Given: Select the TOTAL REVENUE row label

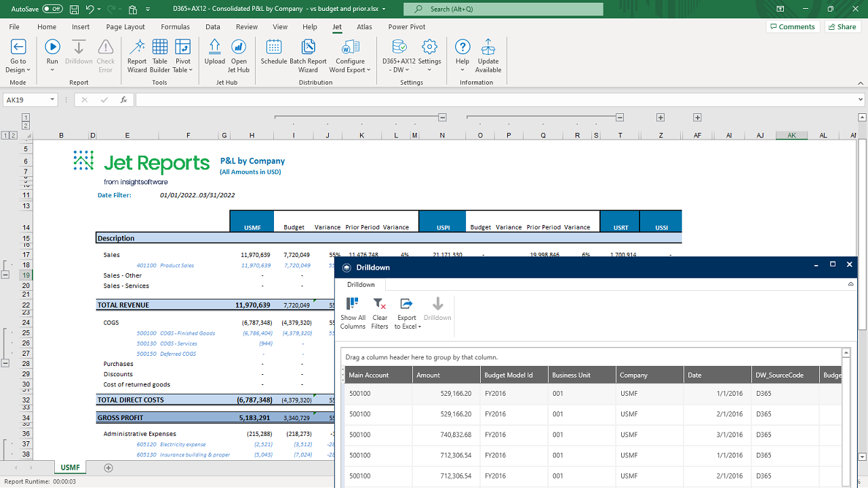Looking at the screenshot, I should (123, 305).
